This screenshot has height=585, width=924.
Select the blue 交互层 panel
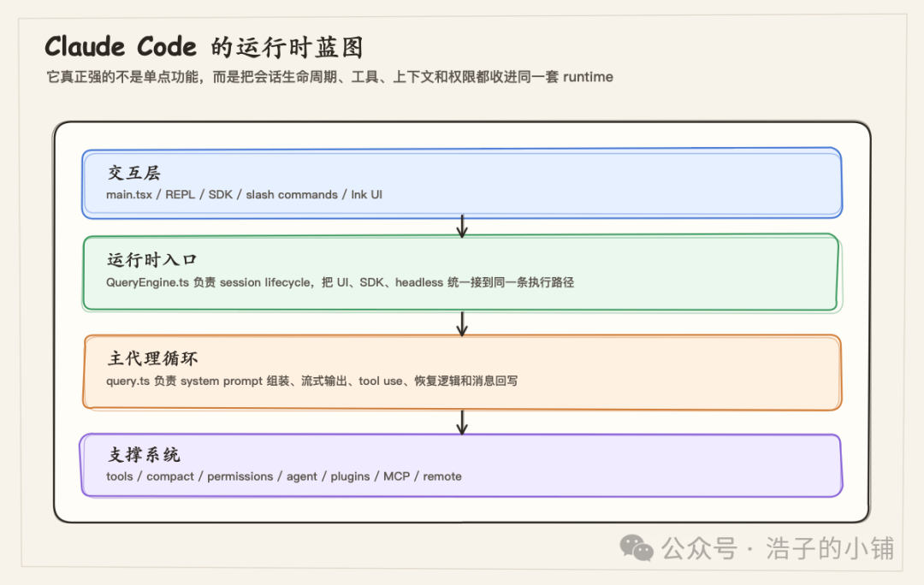click(462, 182)
